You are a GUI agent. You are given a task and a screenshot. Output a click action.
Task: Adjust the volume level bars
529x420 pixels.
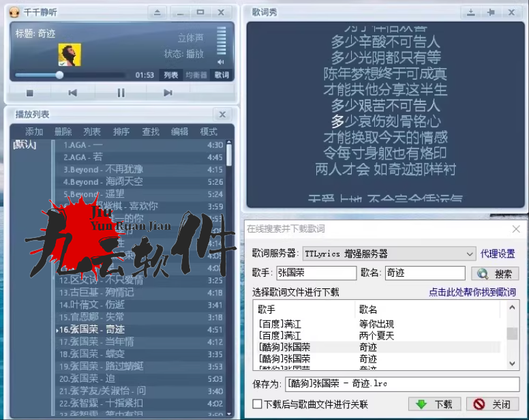click(x=221, y=40)
